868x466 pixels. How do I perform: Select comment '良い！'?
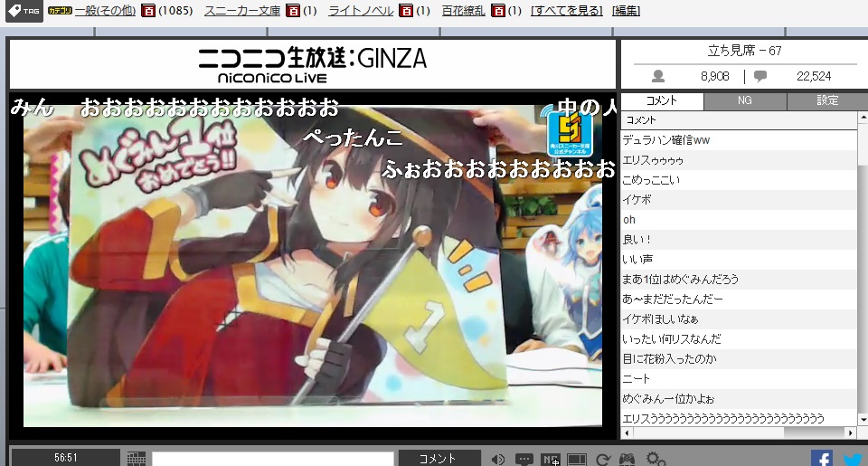pos(739,240)
